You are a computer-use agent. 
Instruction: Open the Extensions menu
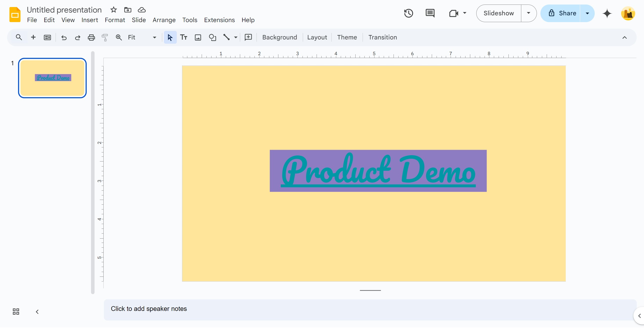pyautogui.click(x=219, y=20)
